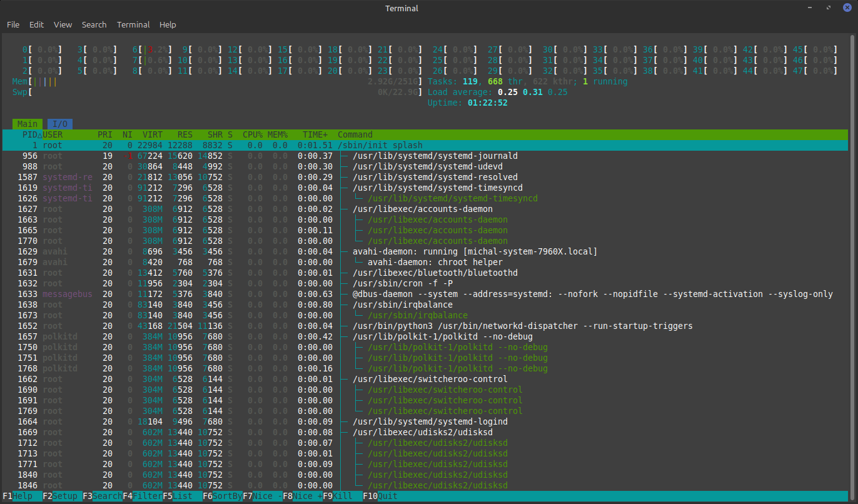Open the Edit menu
This screenshot has width=858, height=504.
(36, 25)
